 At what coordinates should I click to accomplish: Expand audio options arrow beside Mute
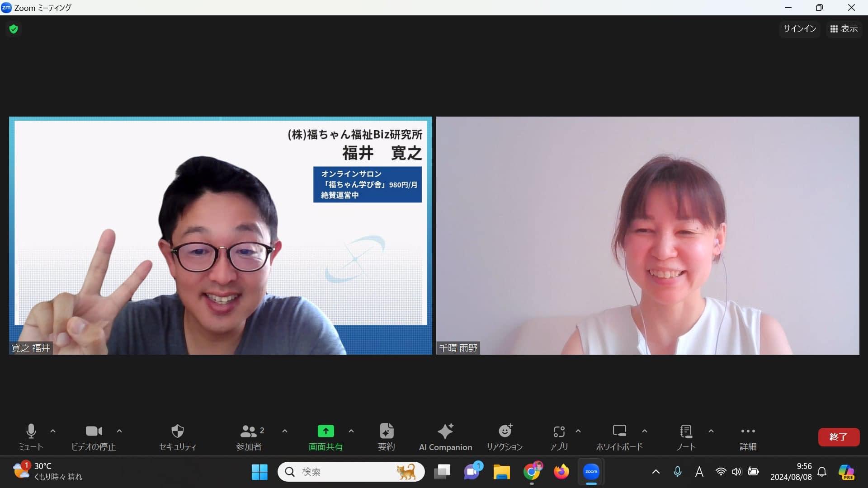[x=53, y=431]
